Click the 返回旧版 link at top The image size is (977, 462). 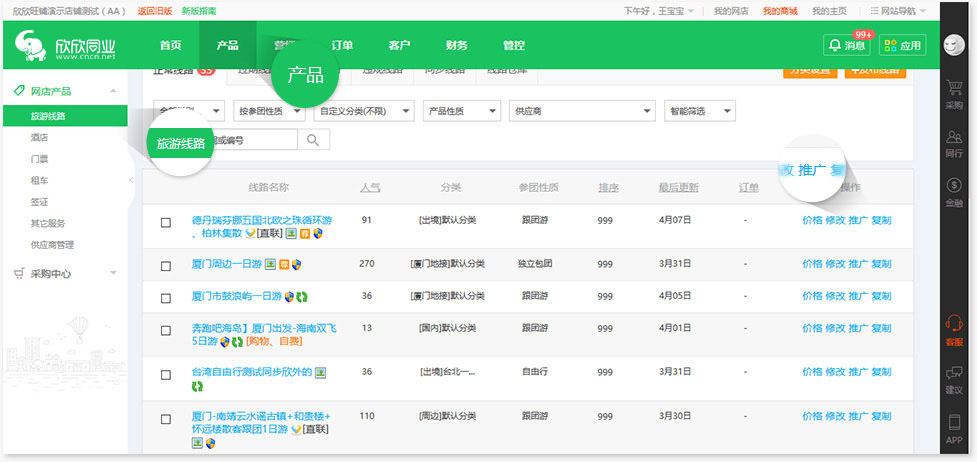point(153,11)
